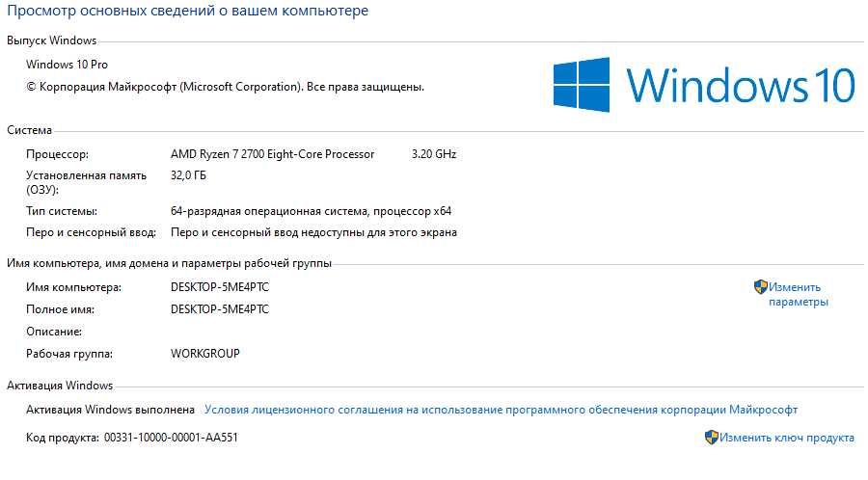The height and width of the screenshot is (480, 868).
Task: Click the shield icon beside Изменить ключ продукта
Action: 712,437
